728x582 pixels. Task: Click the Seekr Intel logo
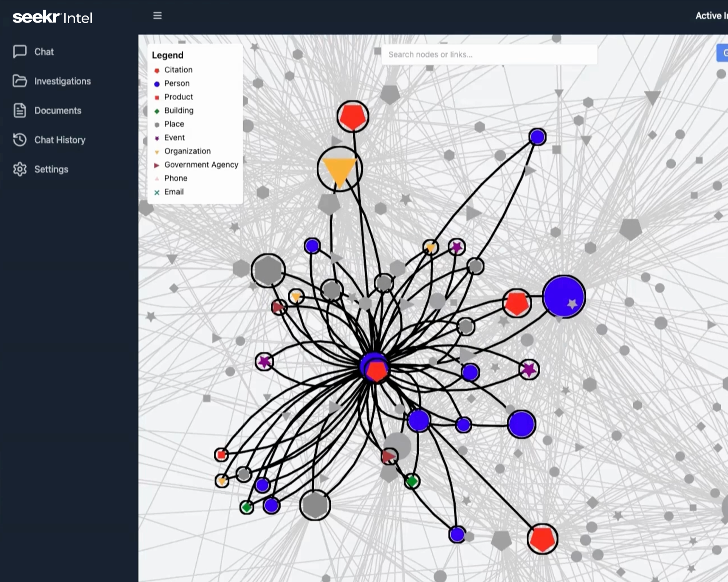click(x=52, y=17)
